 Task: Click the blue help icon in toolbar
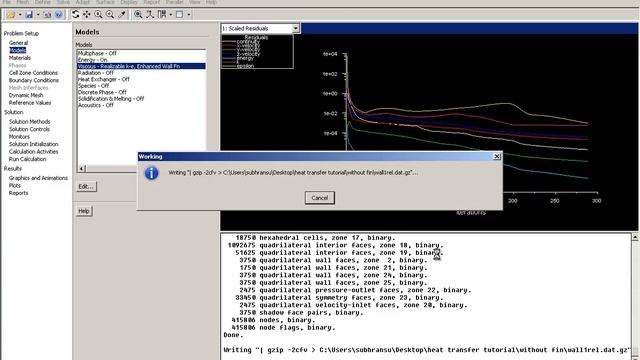(x=58, y=15)
